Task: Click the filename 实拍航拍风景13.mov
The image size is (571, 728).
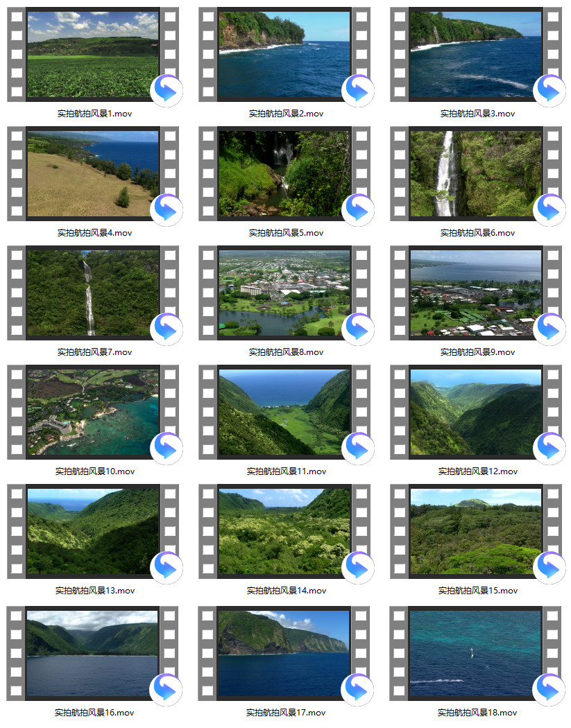Action: 95,591
